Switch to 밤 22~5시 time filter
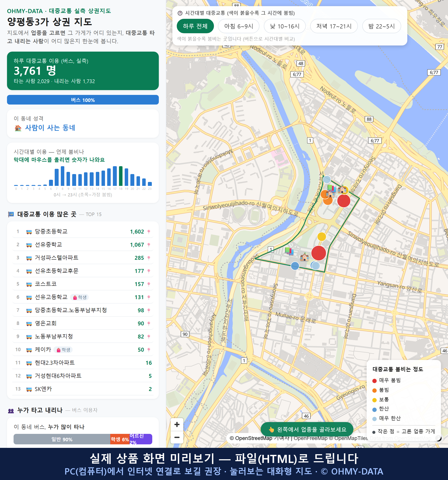This screenshot has height=480, width=448. pyautogui.click(x=381, y=26)
